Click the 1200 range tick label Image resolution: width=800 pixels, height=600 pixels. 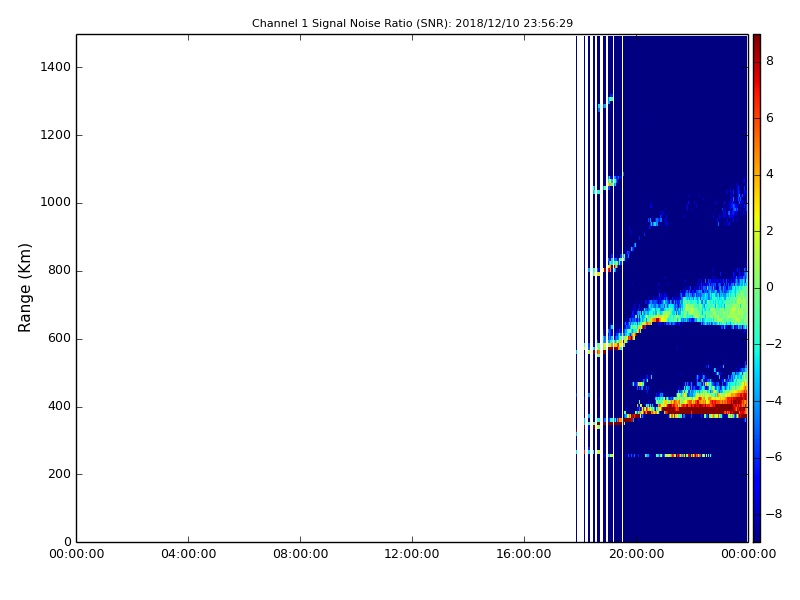(x=56, y=135)
